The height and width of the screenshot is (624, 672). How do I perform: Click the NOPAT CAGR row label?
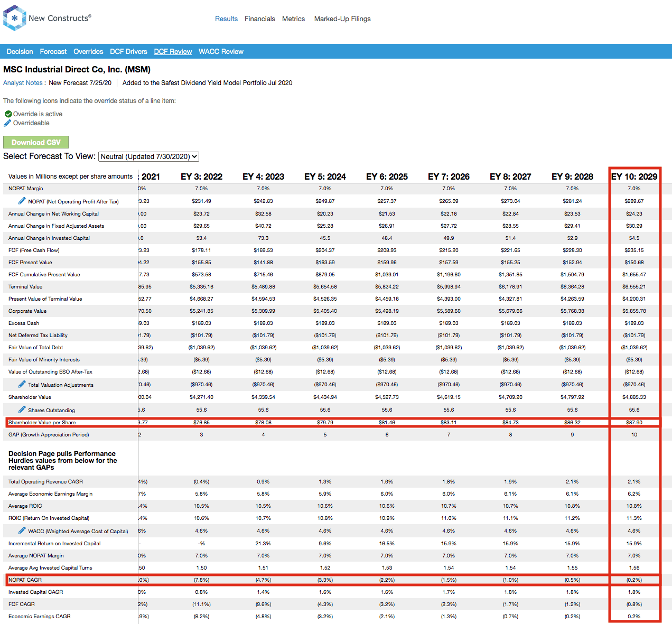[25, 580]
